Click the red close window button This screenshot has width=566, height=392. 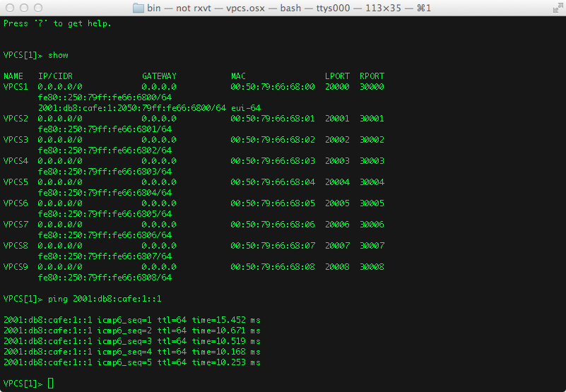pos(10,8)
